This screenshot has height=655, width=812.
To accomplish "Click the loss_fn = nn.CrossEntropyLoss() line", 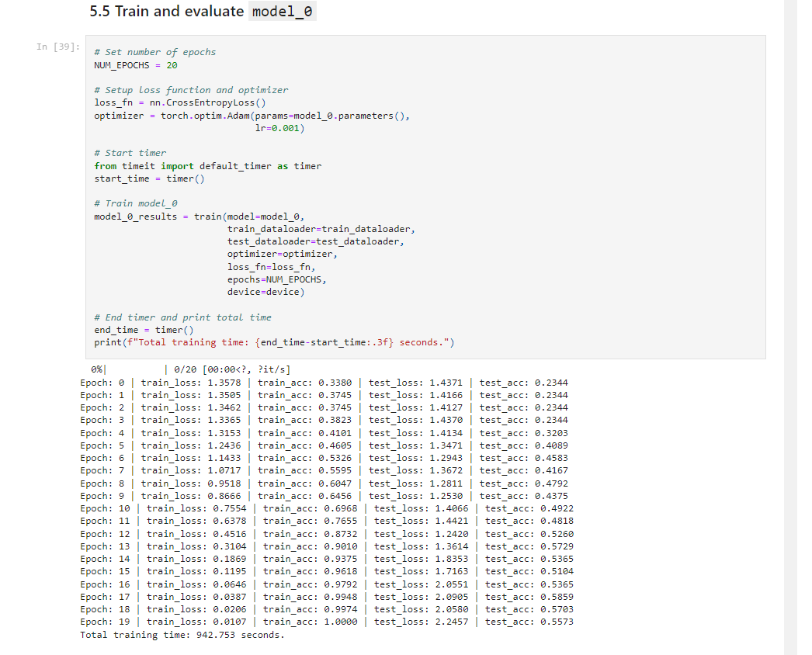I will click(179, 102).
